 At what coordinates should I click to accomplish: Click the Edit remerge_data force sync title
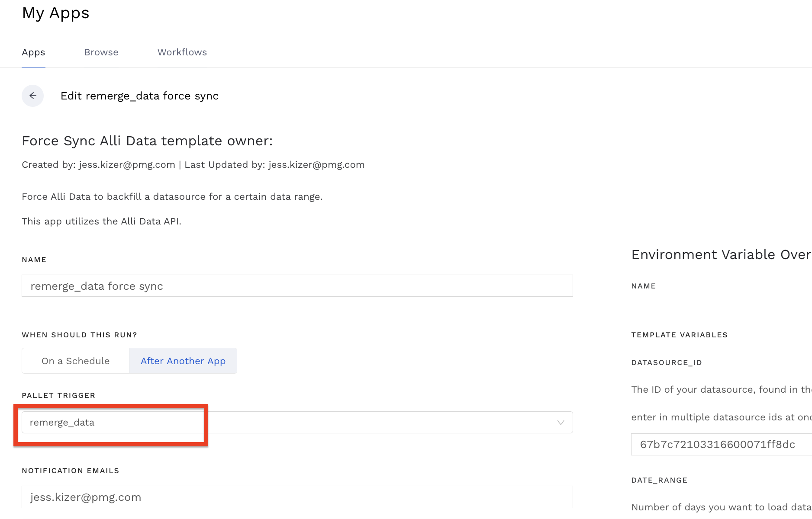click(139, 96)
